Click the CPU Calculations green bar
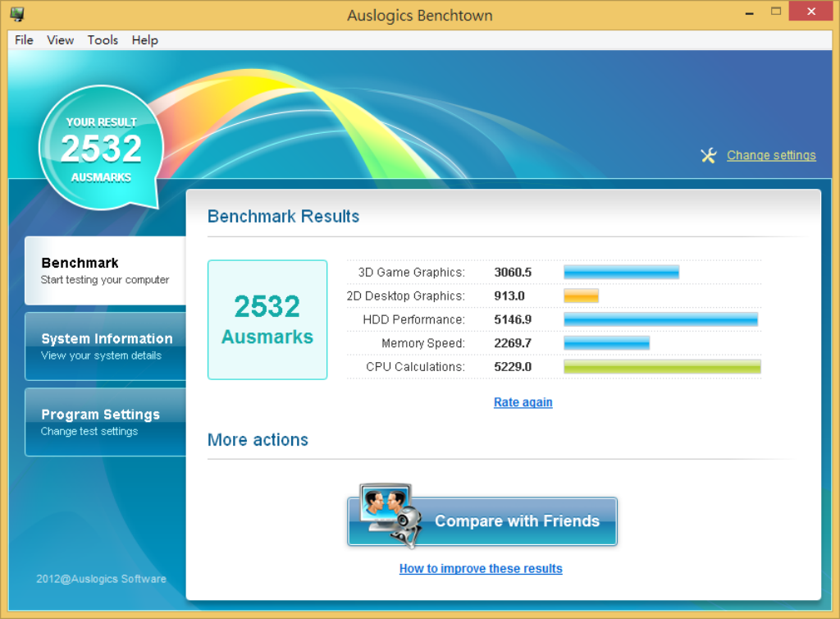The height and width of the screenshot is (619, 840). pos(662,367)
